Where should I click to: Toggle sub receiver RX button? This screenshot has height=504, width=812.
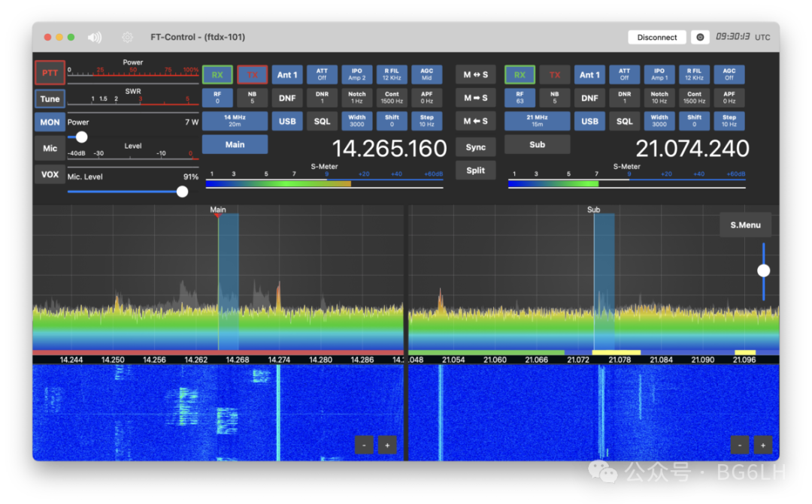coord(520,74)
